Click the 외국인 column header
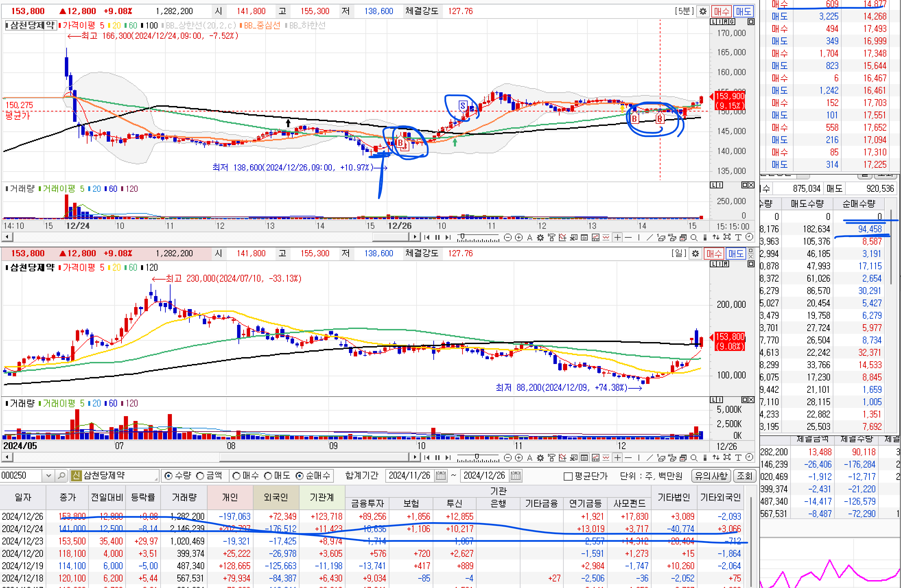901x588 pixels. tap(276, 497)
